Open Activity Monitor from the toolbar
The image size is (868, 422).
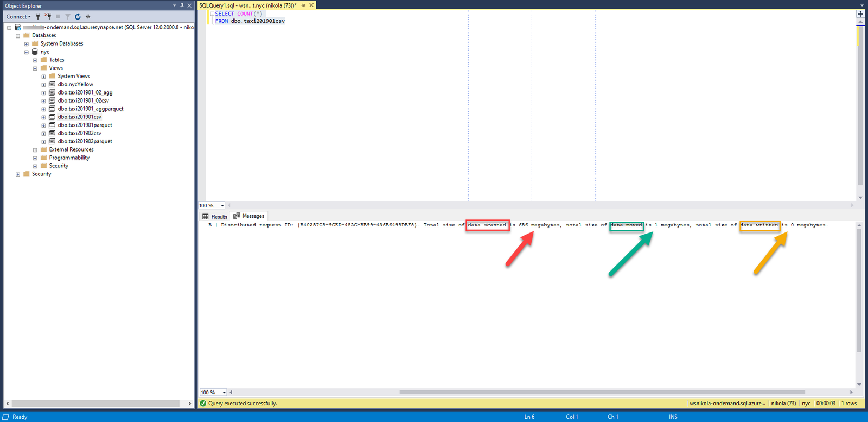click(x=88, y=17)
